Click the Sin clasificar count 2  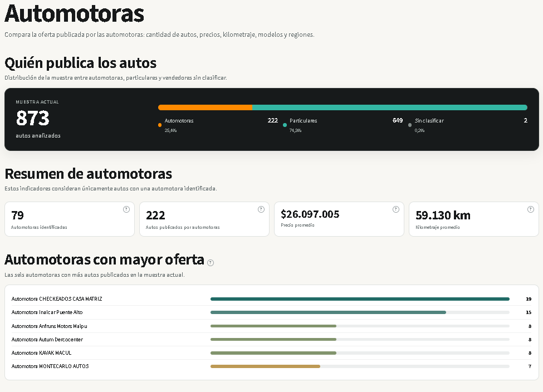(525, 120)
